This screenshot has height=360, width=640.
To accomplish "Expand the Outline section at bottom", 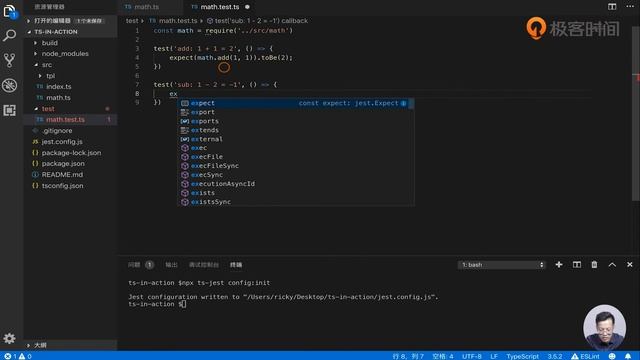I will (70, 345).
